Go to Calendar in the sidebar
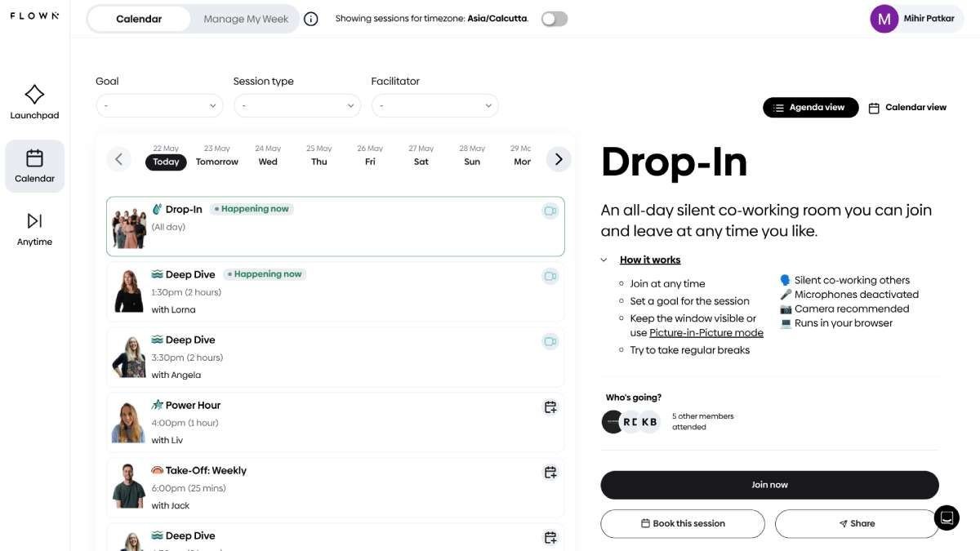980x551 pixels. (x=34, y=166)
